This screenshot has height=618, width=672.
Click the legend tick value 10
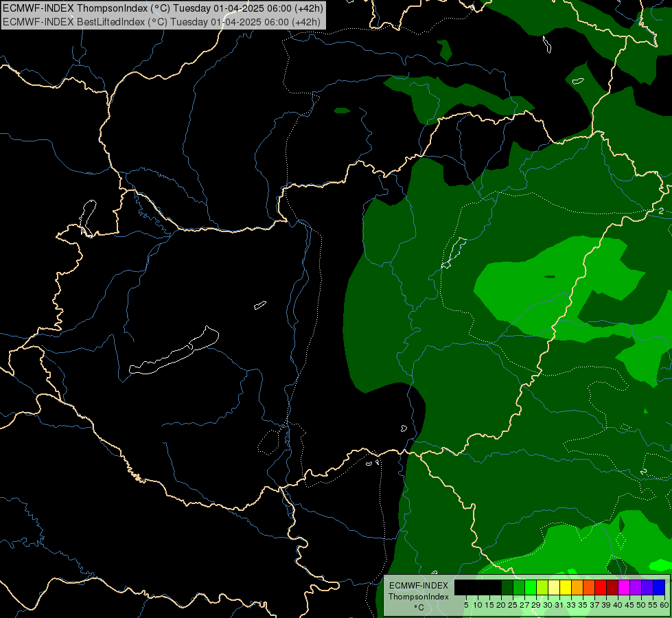pyautogui.click(x=478, y=605)
